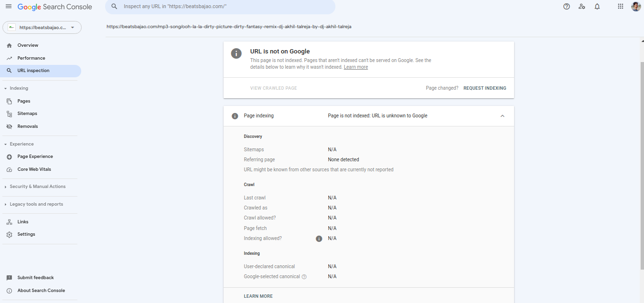Open Core Web Vitals report
Screen dimensions: 644x303
click(x=34, y=169)
